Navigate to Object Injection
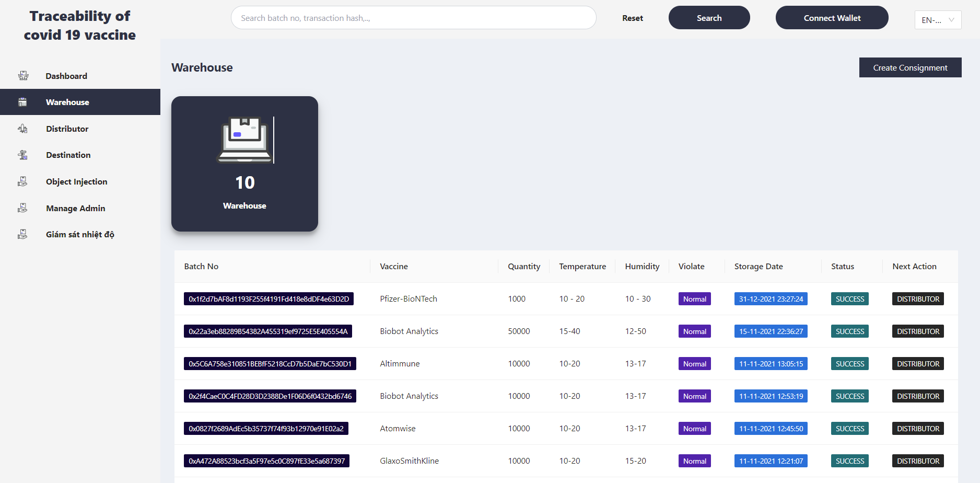Image resolution: width=980 pixels, height=483 pixels. pos(80,181)
